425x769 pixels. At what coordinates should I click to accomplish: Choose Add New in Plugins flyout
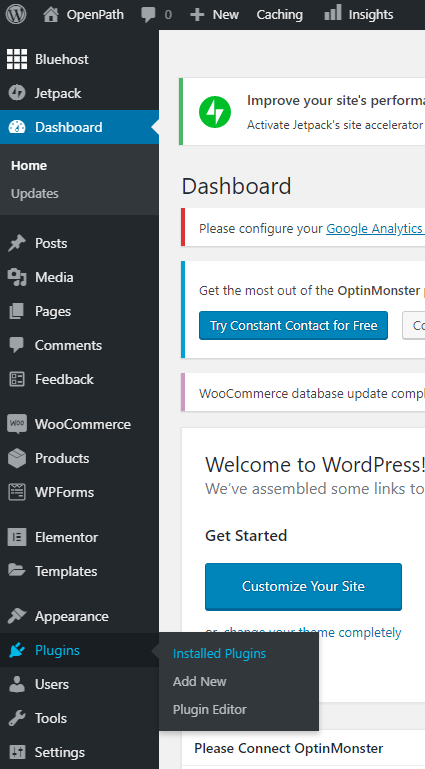[200, 682]
